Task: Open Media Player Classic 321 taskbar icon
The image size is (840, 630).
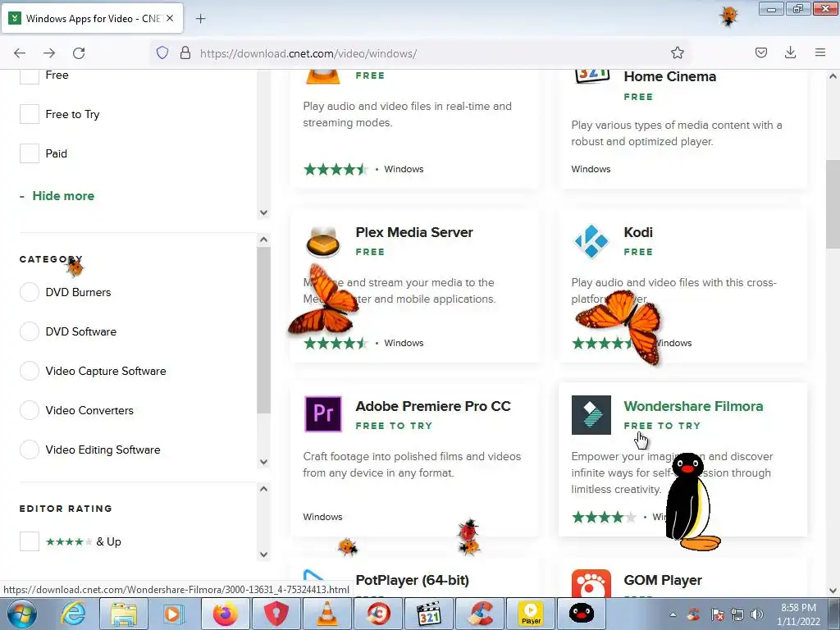Action: click(429, 614)
